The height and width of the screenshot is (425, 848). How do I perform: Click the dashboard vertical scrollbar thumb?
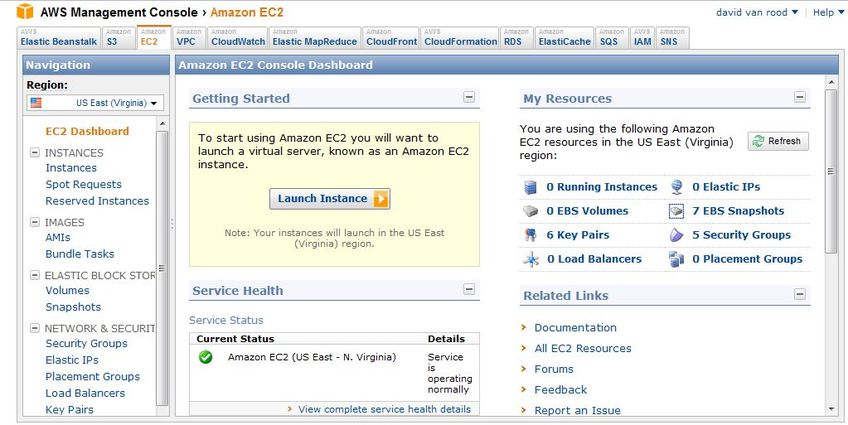tap(831, 171)
